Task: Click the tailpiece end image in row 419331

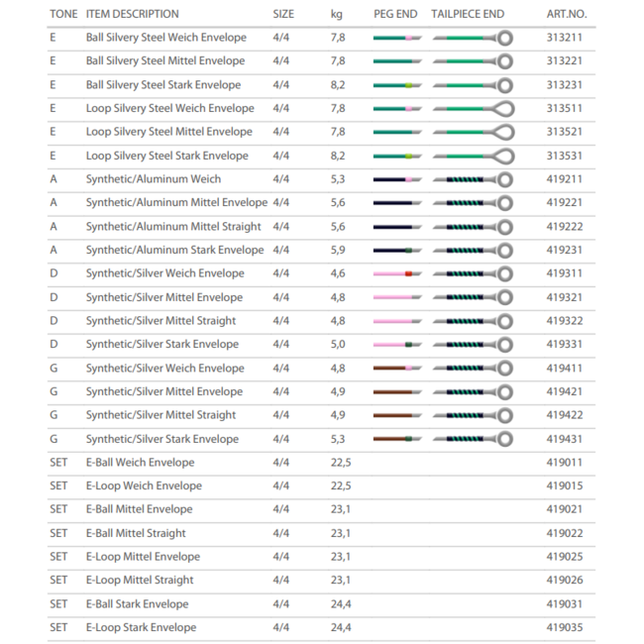Action: (x=473, y=345)
